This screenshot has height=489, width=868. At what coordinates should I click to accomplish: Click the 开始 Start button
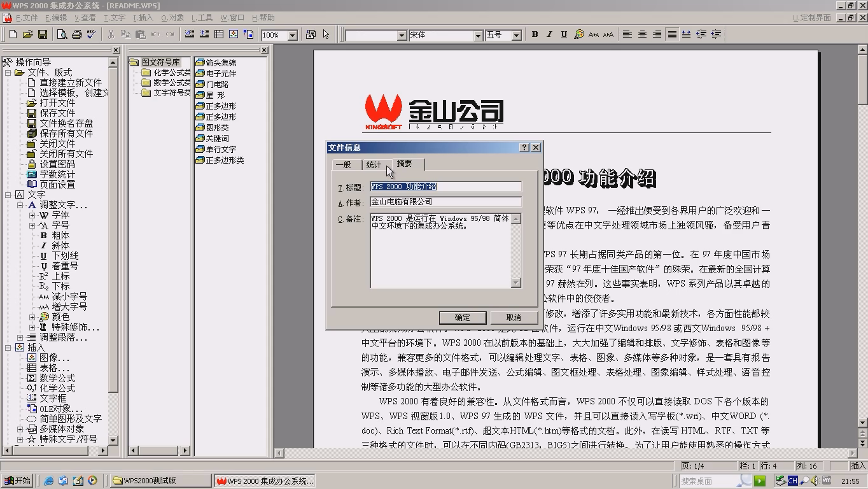click(x=17, y=481)
